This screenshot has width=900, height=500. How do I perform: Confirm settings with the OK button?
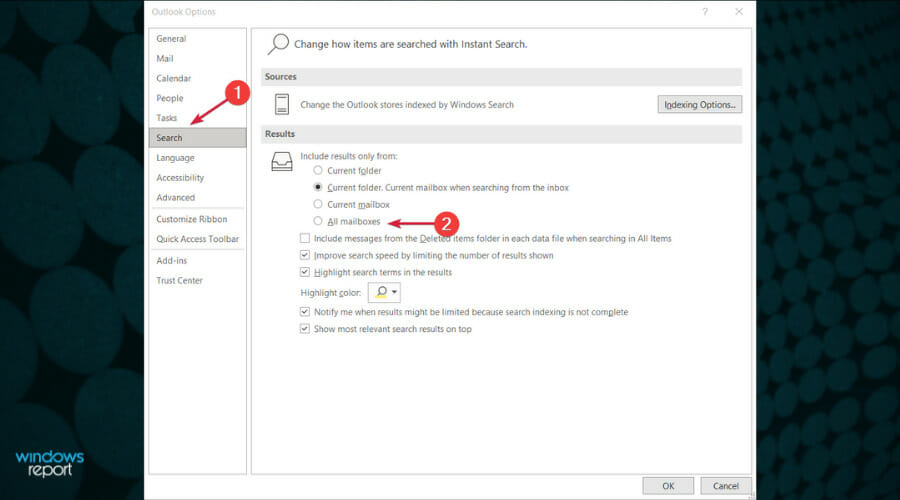pyautogui.click(x=668, y=486)
